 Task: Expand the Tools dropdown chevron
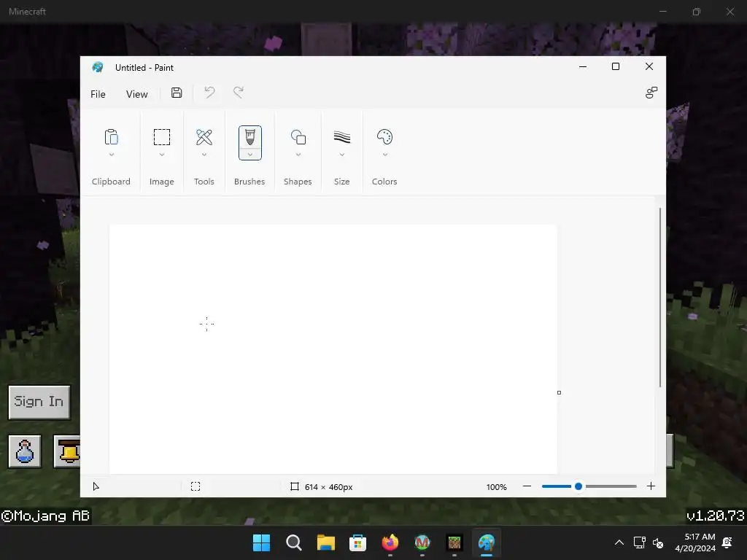pos(204,155)
